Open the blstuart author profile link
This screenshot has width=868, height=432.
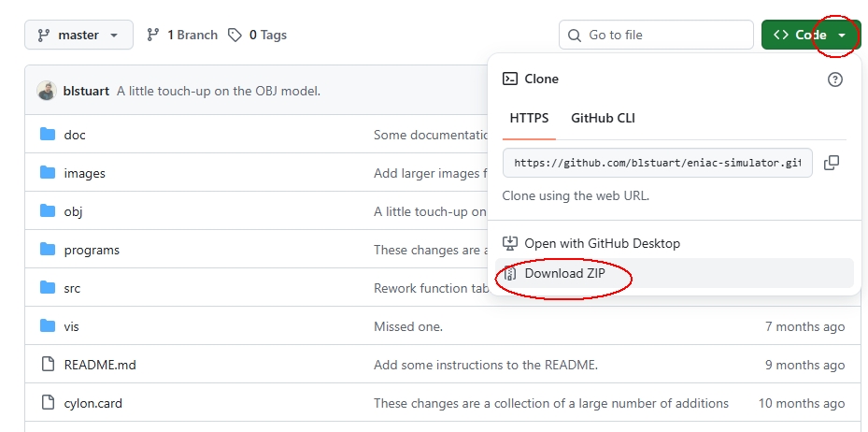(86, 91)
